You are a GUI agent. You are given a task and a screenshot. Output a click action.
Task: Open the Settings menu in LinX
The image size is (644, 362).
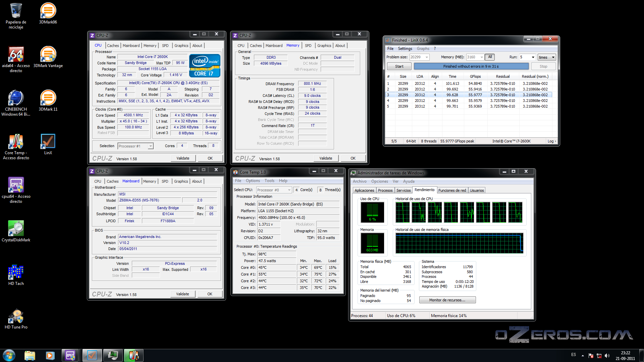405,49
